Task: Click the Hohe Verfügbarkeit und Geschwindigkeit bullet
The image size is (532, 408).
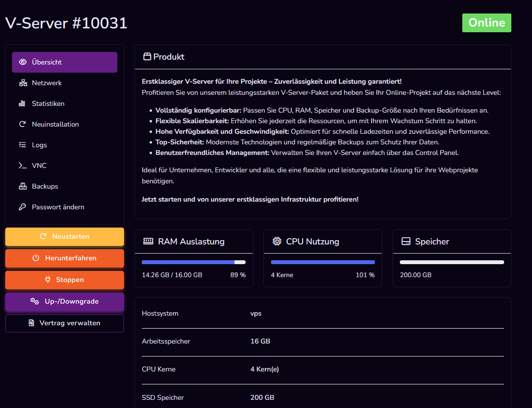Action: point(322,131)
